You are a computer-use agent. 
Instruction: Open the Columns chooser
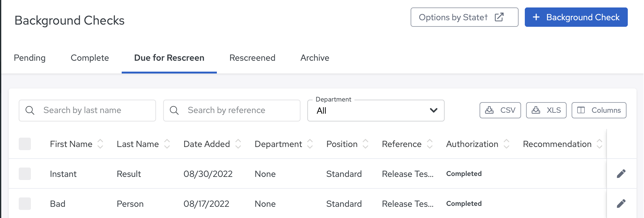(599, 110)
